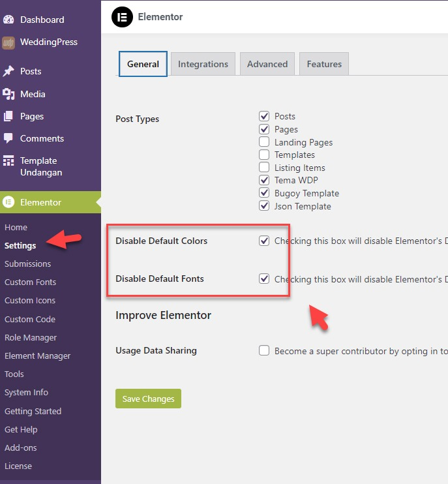Switch to the Features tab
448x484 pixels.
point(324,64)
